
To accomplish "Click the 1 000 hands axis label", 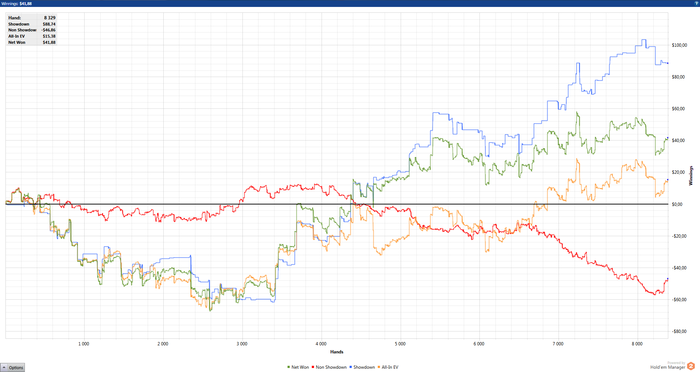I will click(x=84, y=344).
